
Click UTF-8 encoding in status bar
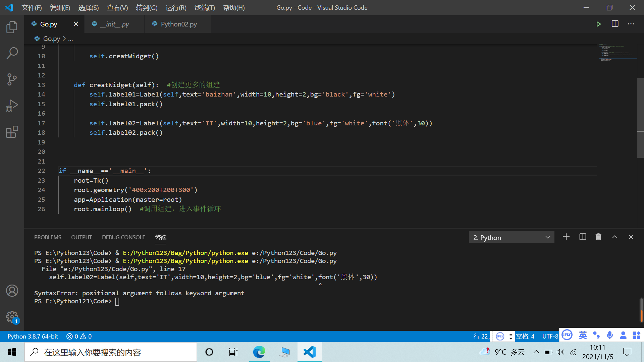(550, 336)
